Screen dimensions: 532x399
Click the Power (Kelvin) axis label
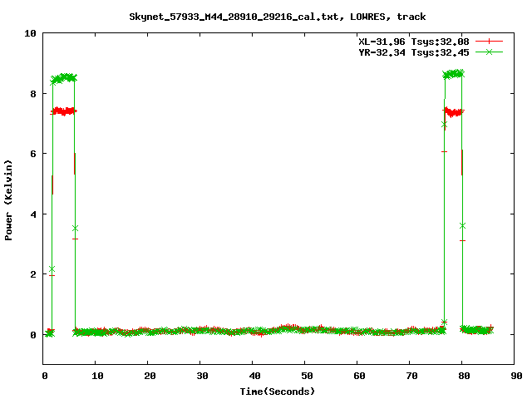8,200
